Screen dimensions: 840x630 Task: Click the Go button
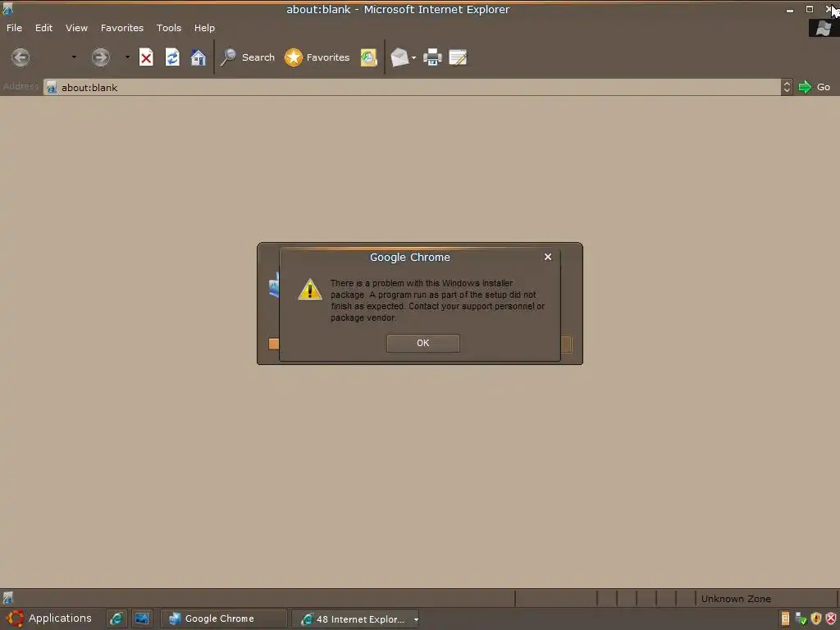click(814, 87)
